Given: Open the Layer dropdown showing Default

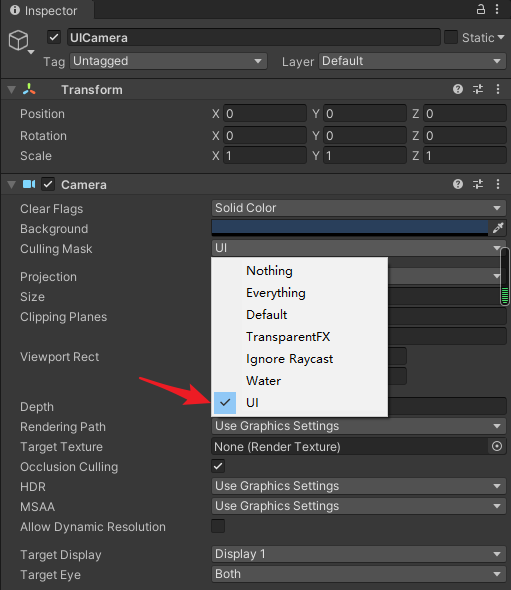Looking at the screenshot, I should pos(412,61).
